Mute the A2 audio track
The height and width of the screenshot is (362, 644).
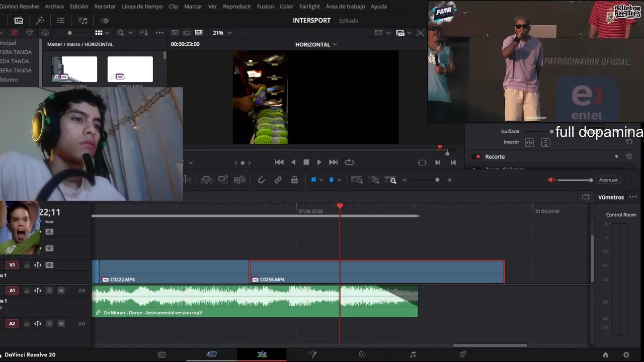tap(61, 324)
